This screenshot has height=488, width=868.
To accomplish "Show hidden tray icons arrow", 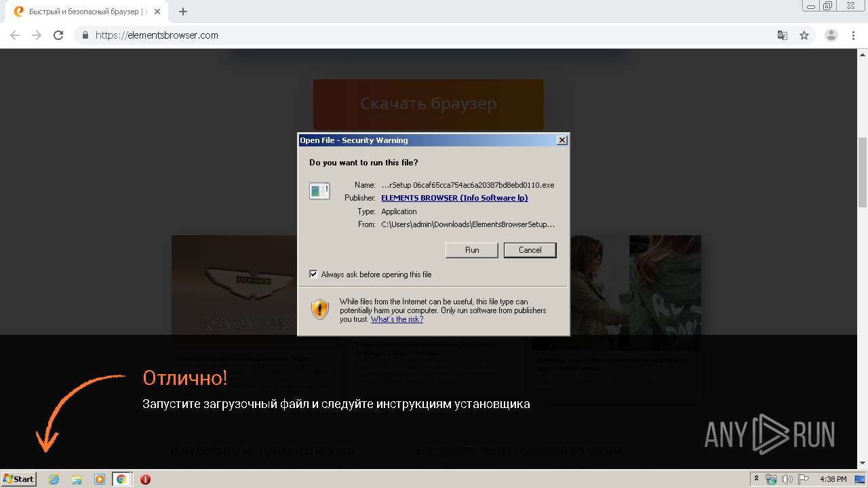I will 756,479.
